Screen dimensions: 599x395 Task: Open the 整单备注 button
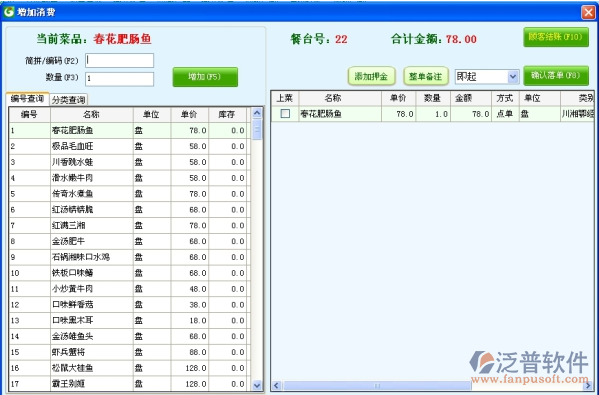426,76
